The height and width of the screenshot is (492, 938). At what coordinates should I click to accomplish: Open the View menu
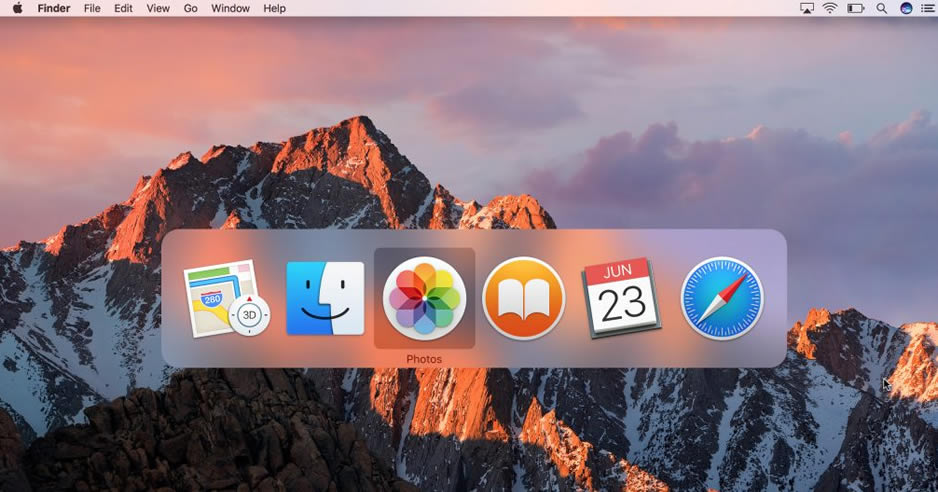click(x=158, y=8)
